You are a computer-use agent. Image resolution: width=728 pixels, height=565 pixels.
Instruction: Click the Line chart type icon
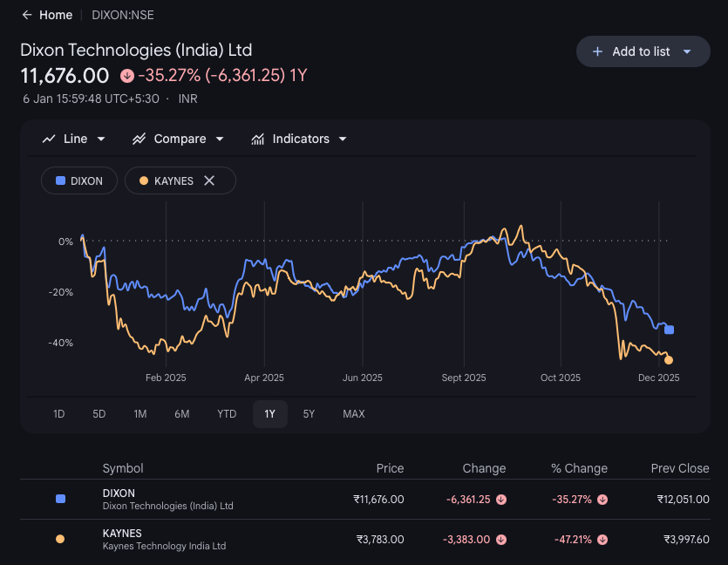[x=49, y=139]
